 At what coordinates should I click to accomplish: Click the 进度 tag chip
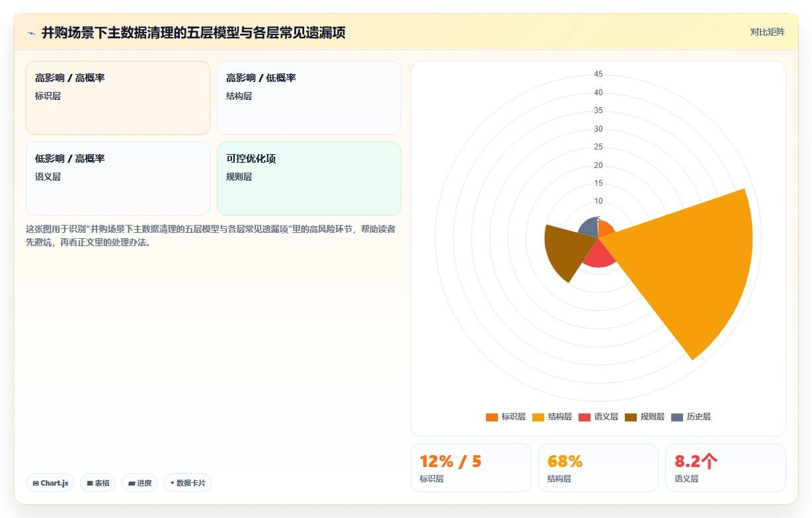coord(140,483)
